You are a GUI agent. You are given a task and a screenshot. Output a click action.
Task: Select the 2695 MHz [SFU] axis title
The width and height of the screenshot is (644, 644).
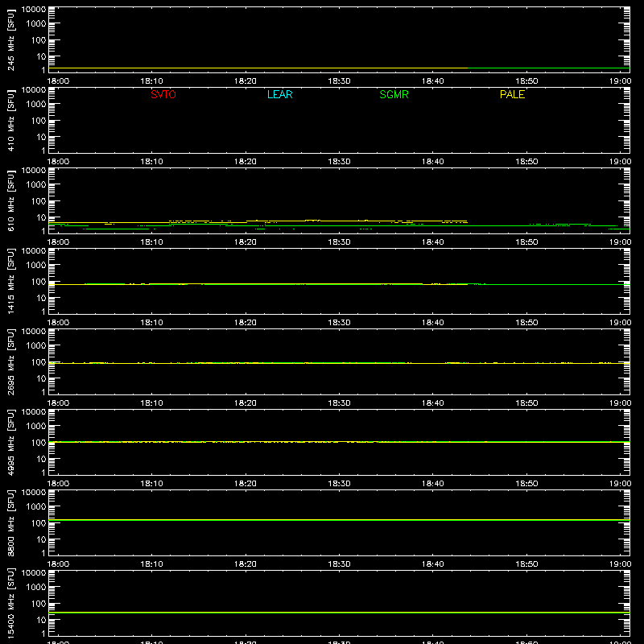click(x=11, y=361)
